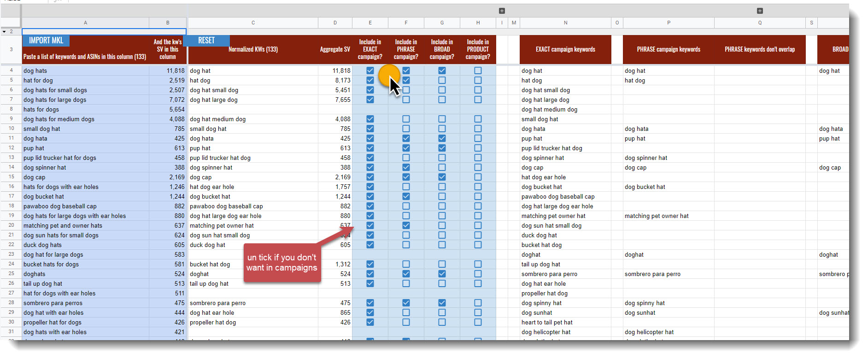Click the RESET button
Viewport: 868px width, 359px height.
pyautogui.click(x=206, y=41)
